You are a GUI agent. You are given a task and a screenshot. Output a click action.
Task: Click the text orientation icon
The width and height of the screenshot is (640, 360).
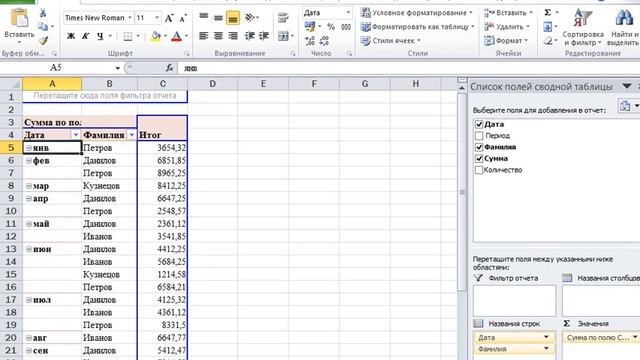pos(250,18)
